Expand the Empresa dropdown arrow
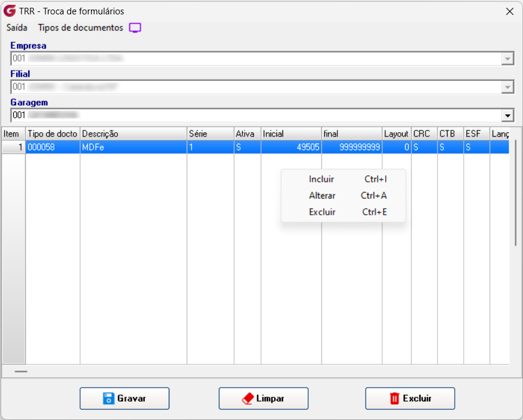 (x=507, y=59)
